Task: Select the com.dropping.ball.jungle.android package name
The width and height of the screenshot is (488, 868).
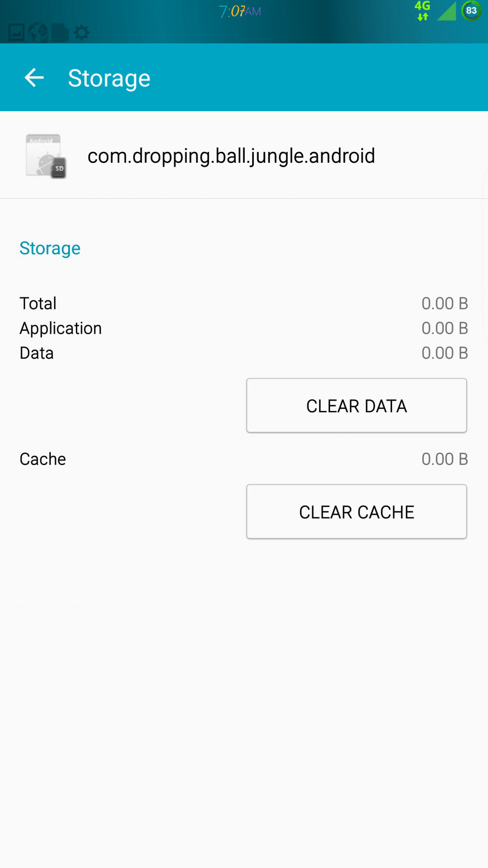Action: coord(230,156)
